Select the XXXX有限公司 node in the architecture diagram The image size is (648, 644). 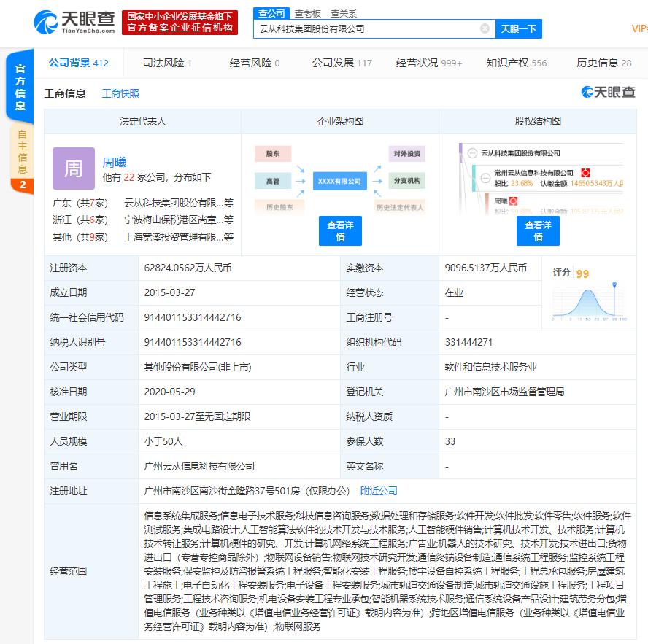339,181
